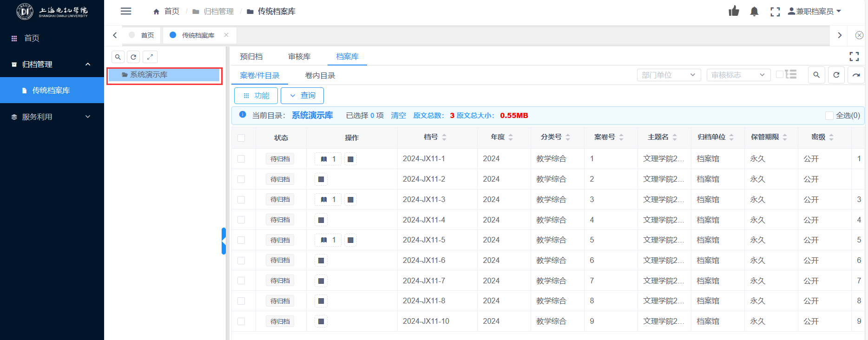Click the refresh icon in tree panel
The width and height of the screenshot is (868, 340).
[x=133, y=57]
